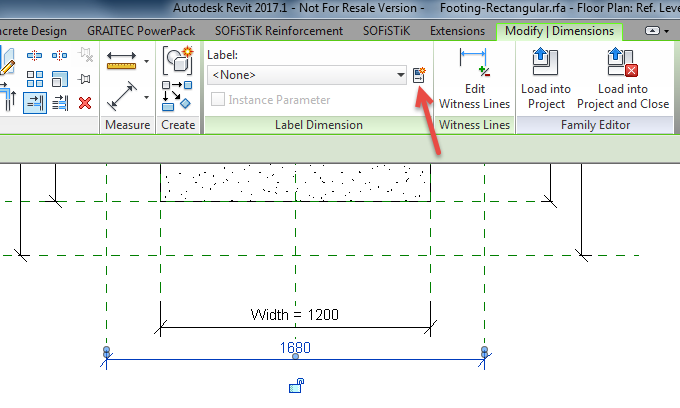Click the Family Editor panel title

595,125
